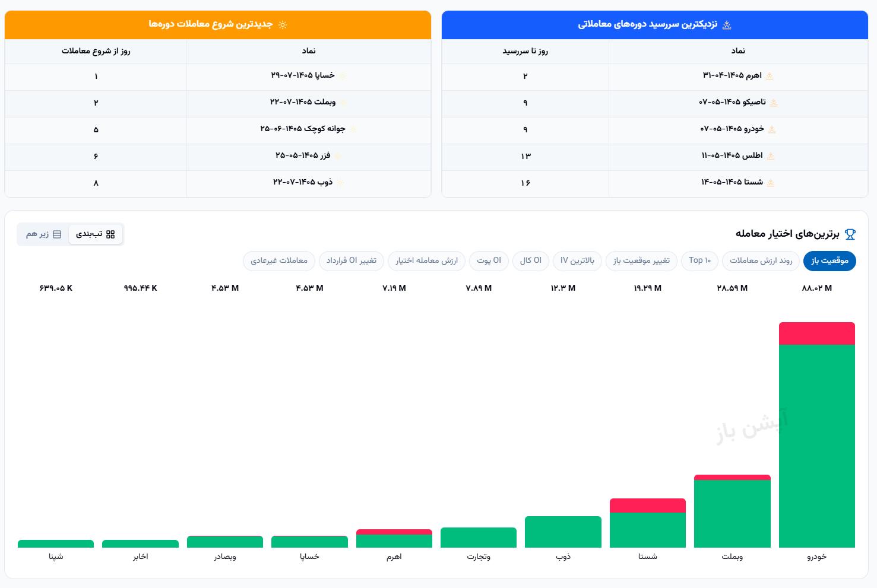Click the red segment of the خودرو bar
The width and height of the screenshot is (877, 588).
tap(817, 333)
